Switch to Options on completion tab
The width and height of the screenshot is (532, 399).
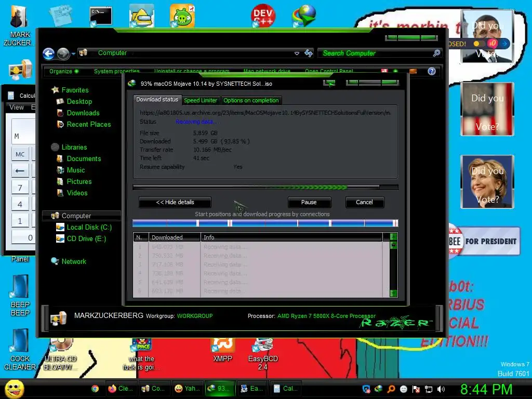(251, 100)
